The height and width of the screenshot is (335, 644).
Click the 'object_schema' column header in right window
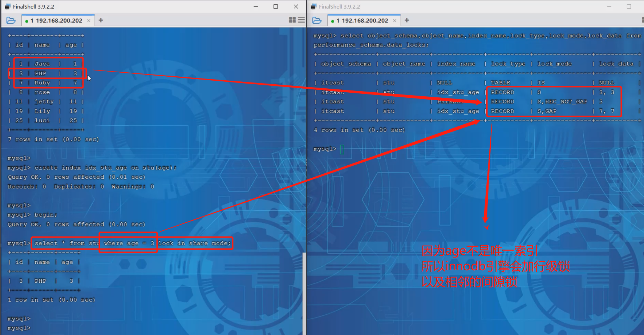(346, 64)
